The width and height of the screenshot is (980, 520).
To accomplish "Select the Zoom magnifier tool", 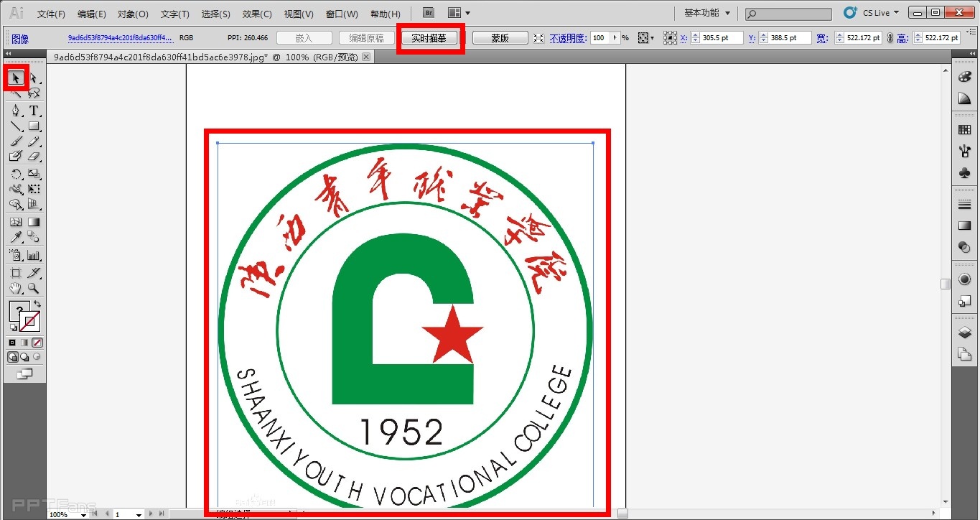I will pos(34,289).
